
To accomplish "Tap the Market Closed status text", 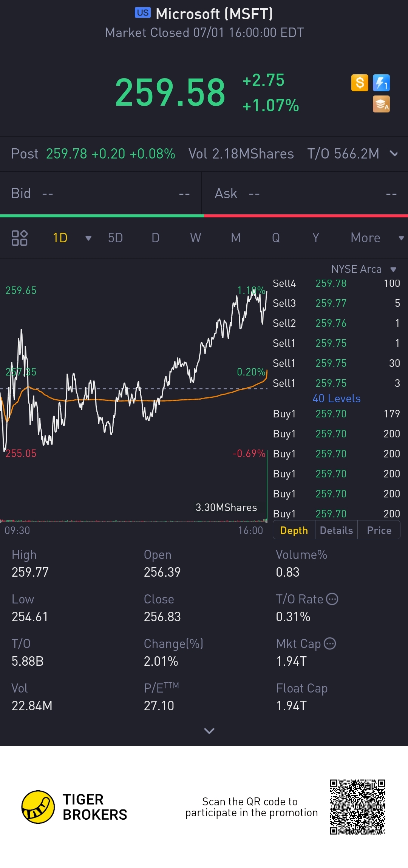I will pyautogui.click(x=204, y=32).
